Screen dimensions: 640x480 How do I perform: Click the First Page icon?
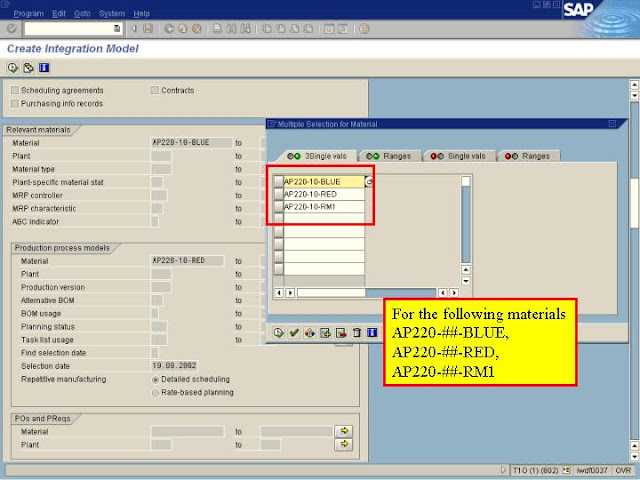(x=267, y=29)
